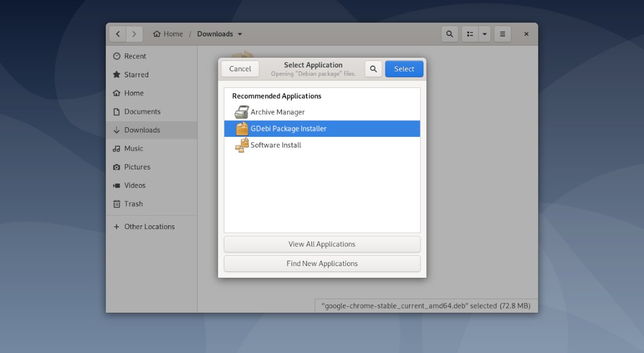Click Find New Applications

tap(322, 263)
